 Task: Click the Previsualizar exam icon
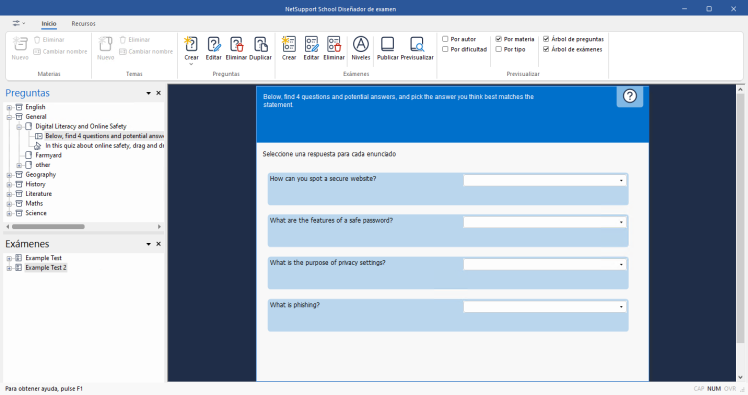417,49
